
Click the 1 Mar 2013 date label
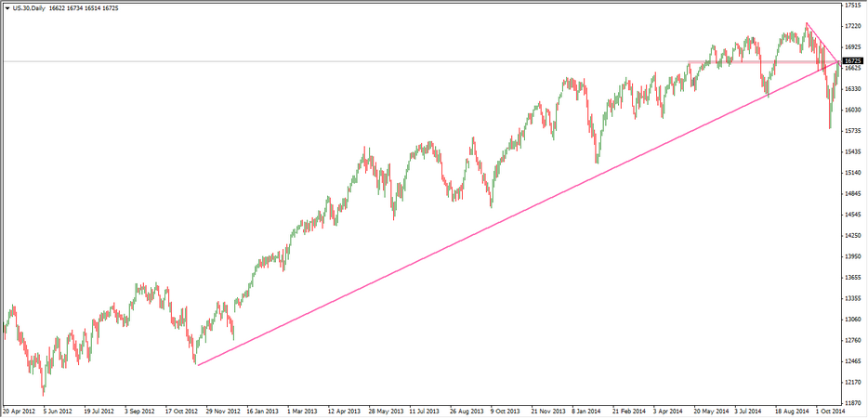pyautogui.click(x=302, y=409)
